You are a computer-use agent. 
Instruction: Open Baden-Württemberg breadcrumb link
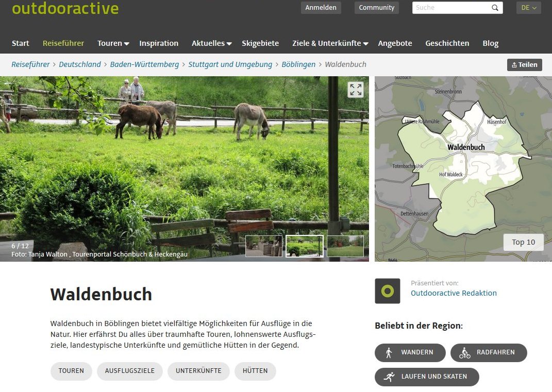144,64
